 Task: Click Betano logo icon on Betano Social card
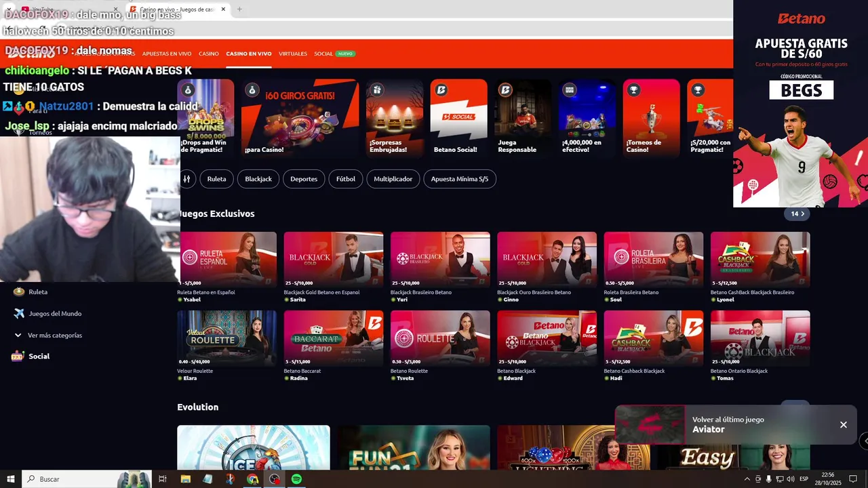(x=441, y=90)
